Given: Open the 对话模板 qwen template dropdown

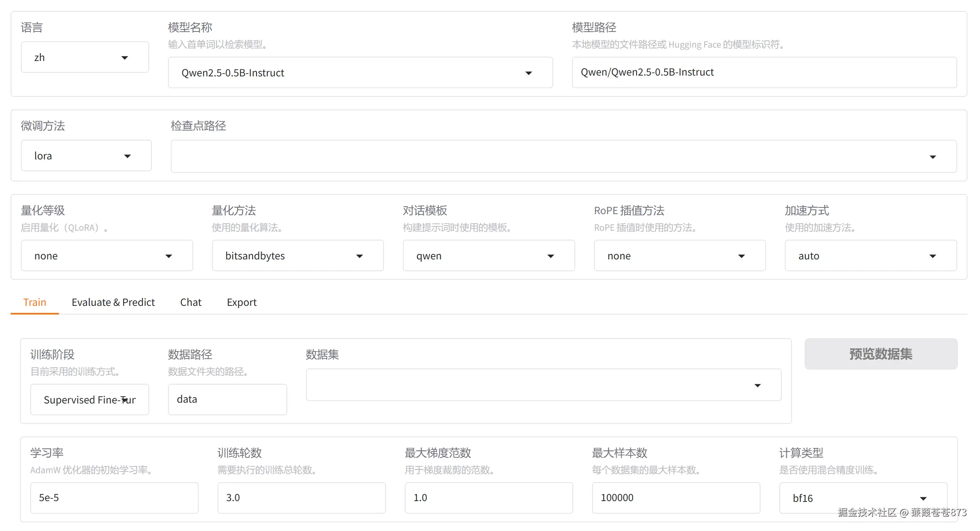Looking at the screenshot, I should pyautogui.click(x=488, y=256).
